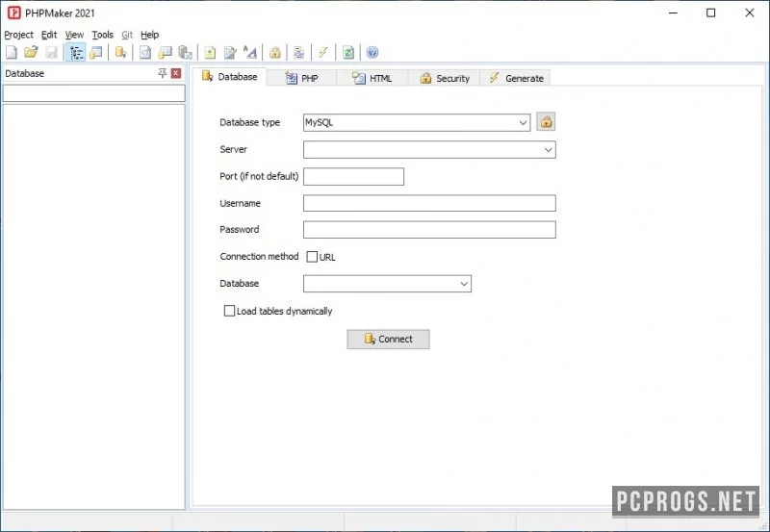This screenshot has height=532, width=770.
Task: Pin the Database side panel
Action: point(163,74)
